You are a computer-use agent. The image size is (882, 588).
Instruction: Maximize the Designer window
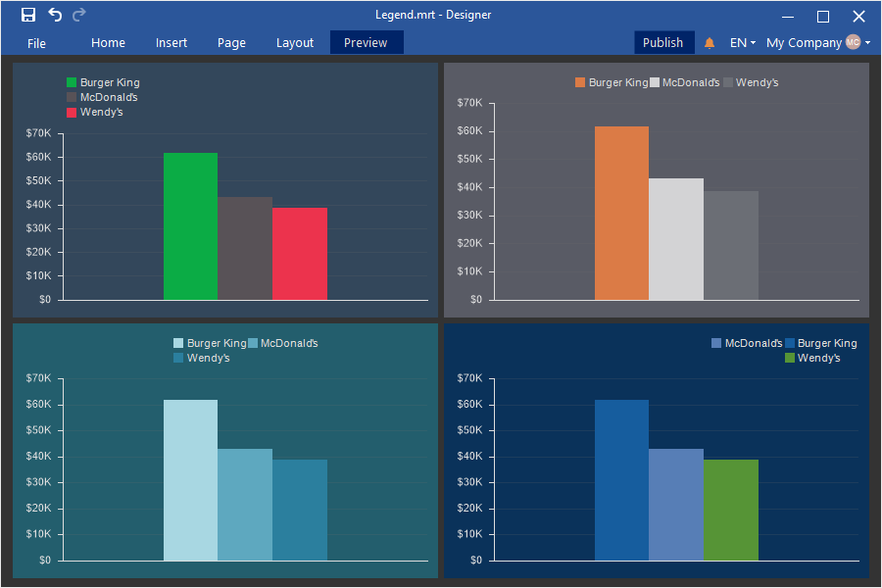click(823, 17)
